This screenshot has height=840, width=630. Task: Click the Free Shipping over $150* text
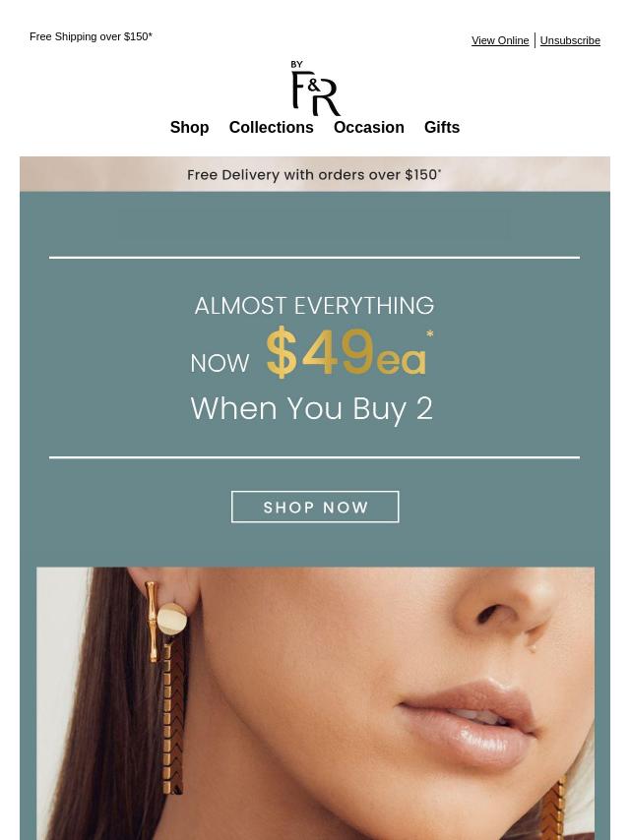coord(91,36)
